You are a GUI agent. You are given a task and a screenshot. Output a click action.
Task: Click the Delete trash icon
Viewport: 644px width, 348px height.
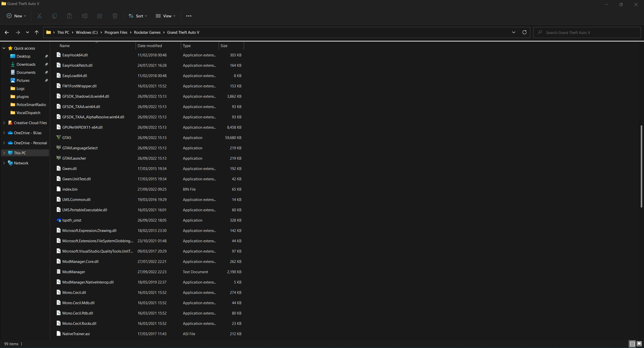115,16
